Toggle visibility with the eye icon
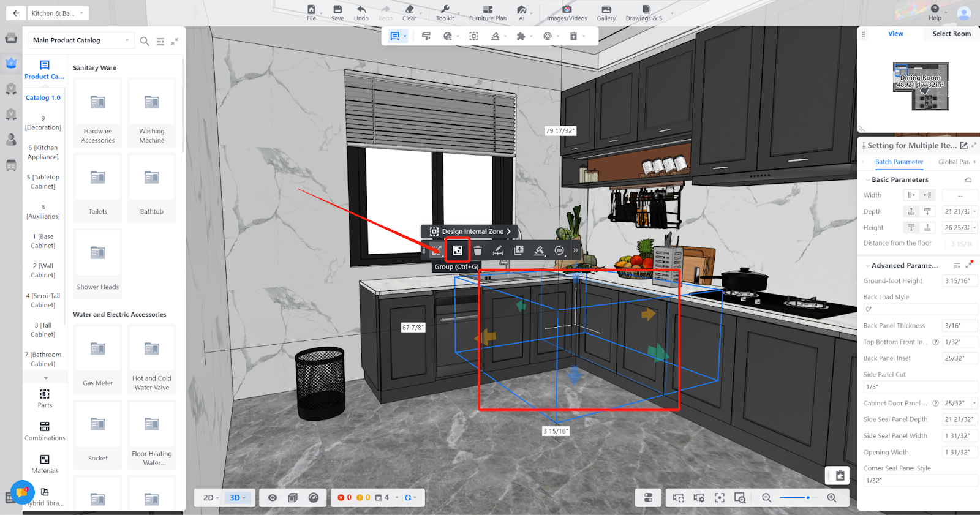980x515 pixels. point(273,498)
